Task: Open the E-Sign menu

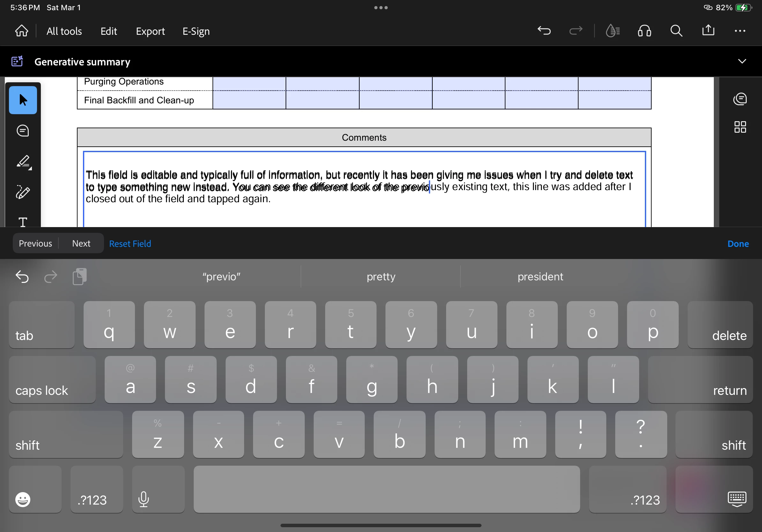Action: [x=196, y=31]
